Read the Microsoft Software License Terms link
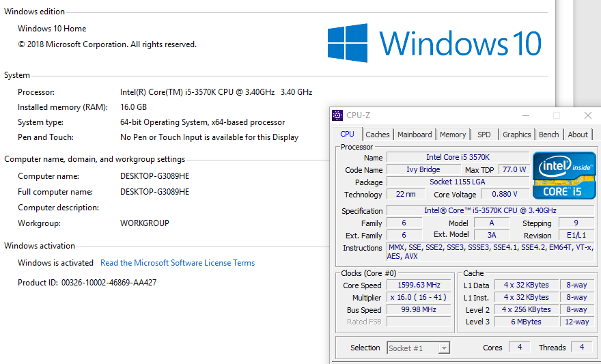 (178, 263)
